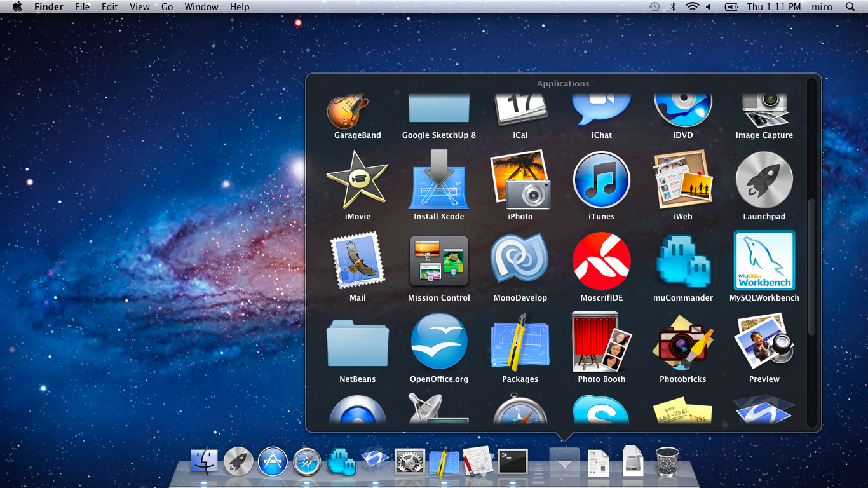Open Launchpad from the Applications grid
This screenshot has width=868, height=488.
pos(764,180)
